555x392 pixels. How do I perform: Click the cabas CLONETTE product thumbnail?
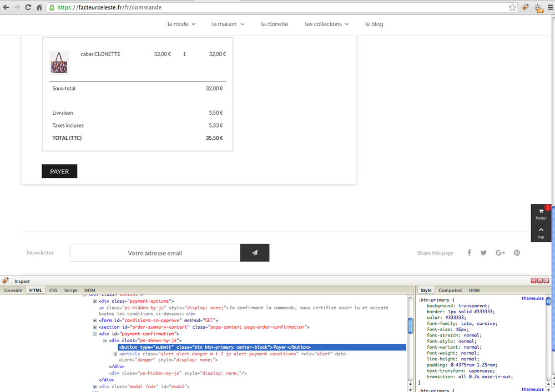point(59,63)
